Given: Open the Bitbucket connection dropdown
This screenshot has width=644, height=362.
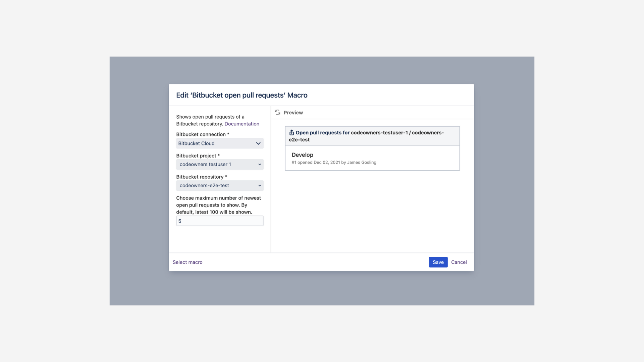Looking at the screenshot, I should pos(220,143).
